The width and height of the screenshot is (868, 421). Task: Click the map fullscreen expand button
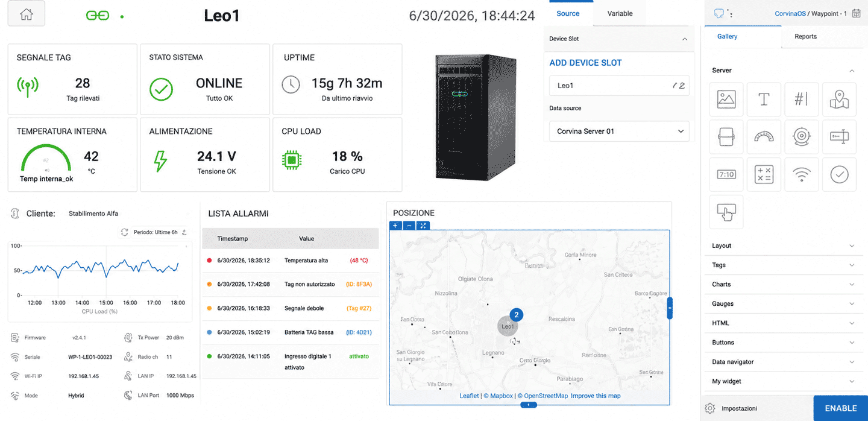pos(423,226)
